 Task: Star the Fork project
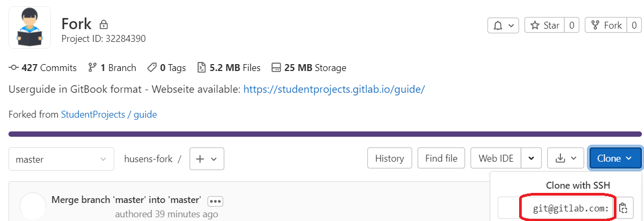544,25
